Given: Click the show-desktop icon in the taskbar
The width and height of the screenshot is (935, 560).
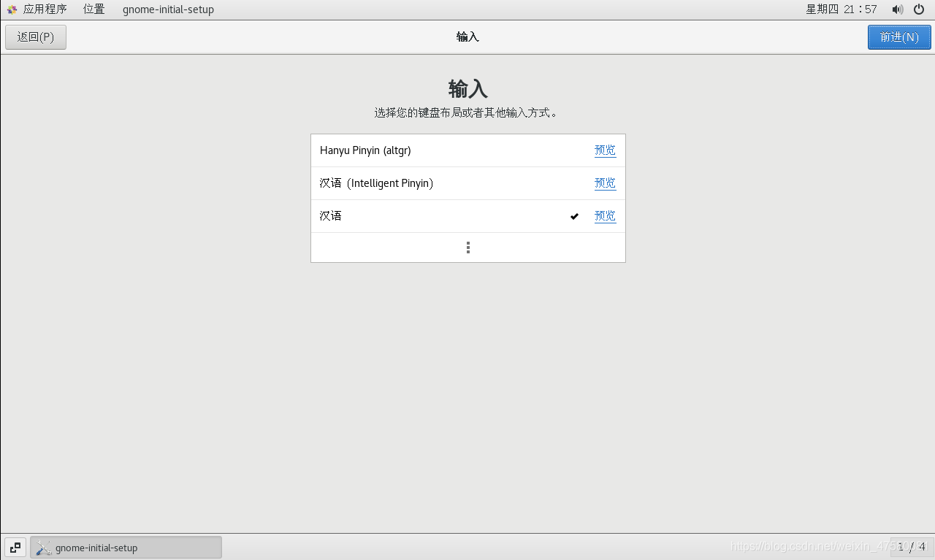Looking at the screenshot, I should tap(15, 547).
